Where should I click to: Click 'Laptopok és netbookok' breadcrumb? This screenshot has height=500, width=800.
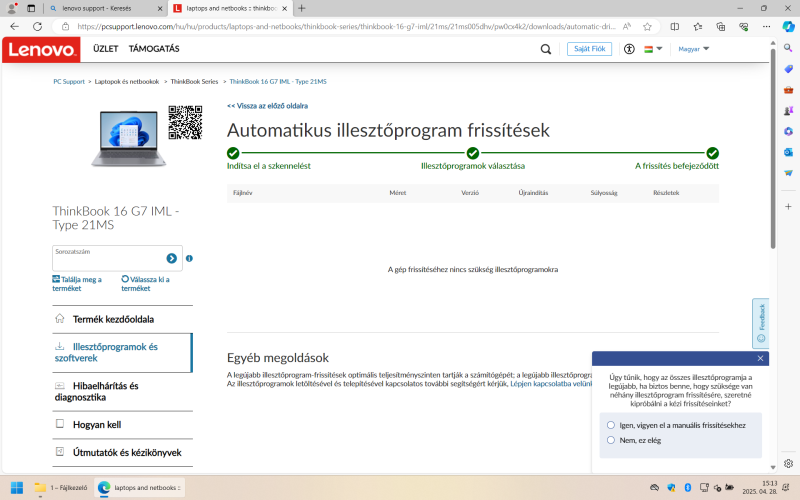[127, 82]
